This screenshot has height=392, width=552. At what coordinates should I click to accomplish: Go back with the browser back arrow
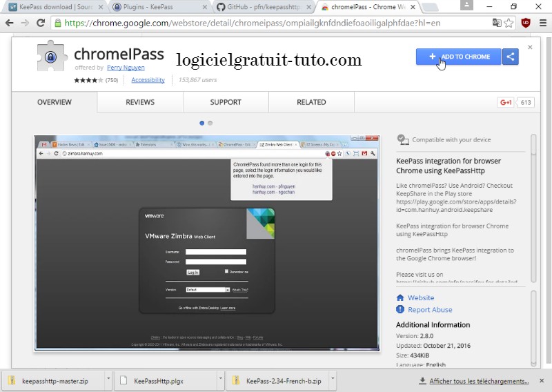click(x=10, y=23)
